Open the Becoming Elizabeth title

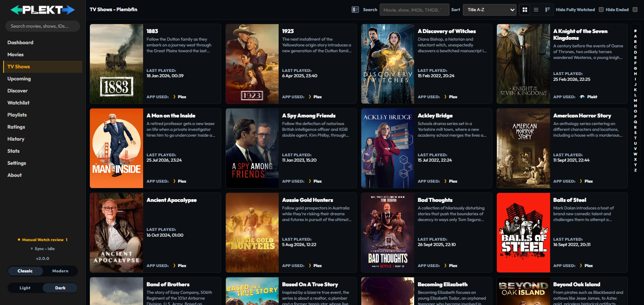[x=443, y=284]
